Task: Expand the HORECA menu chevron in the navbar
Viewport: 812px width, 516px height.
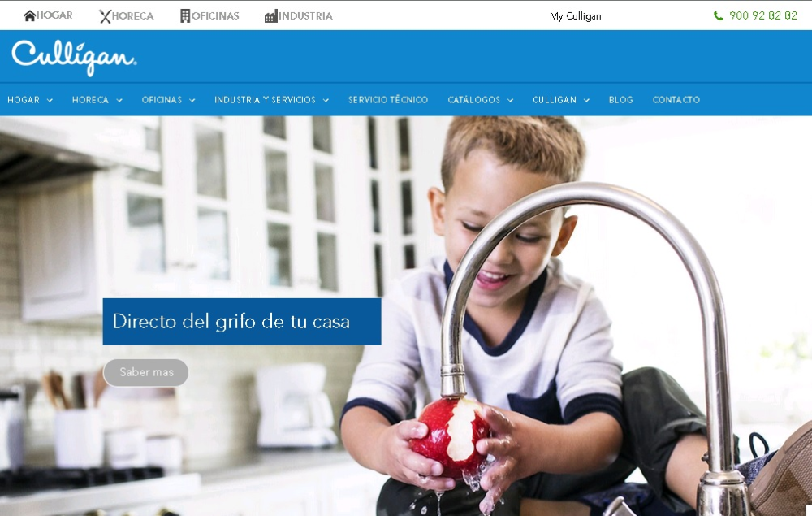Action: pos(119,101)
